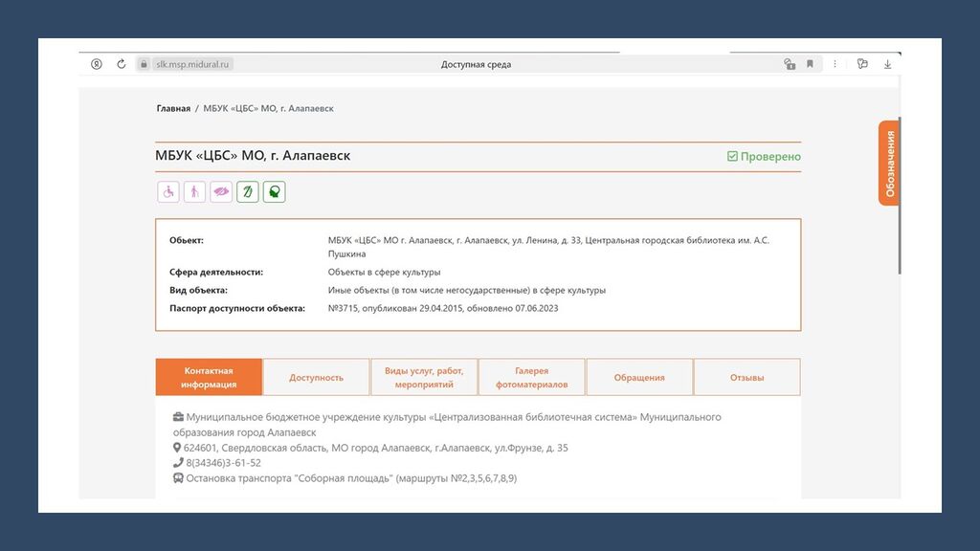Open the Галерея фотоматериалов tab
Screen dimensions: 980x551
531,377
